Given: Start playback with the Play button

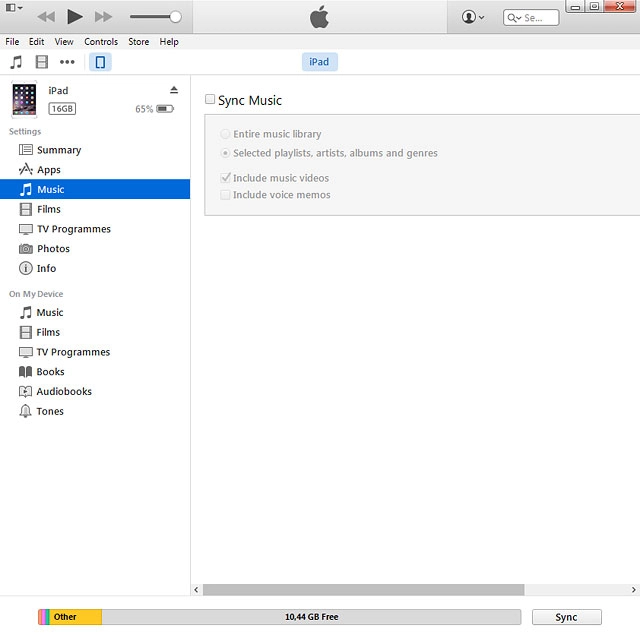Looking at the screenshot, I should coord(75,17).
